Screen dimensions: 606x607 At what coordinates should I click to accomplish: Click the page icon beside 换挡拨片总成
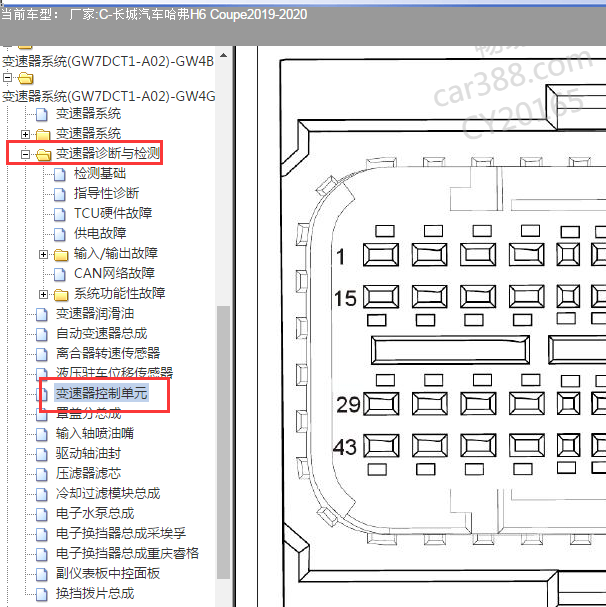pos(41,595)
